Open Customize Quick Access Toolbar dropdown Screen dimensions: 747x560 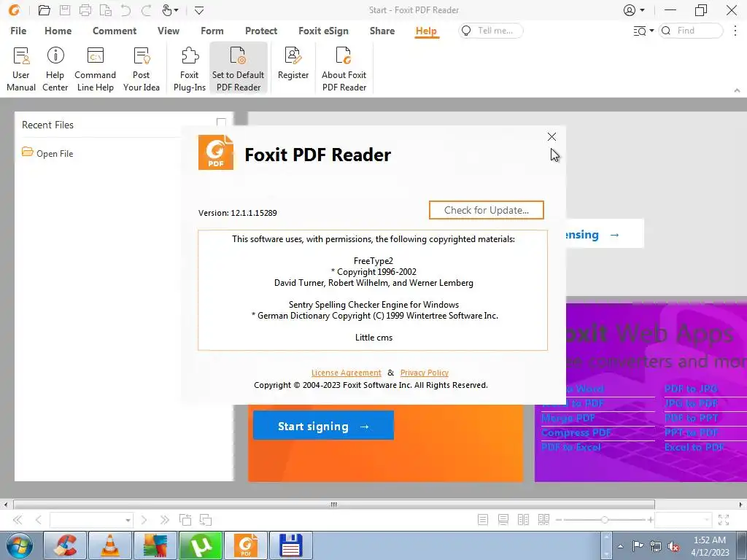[199, 10]
